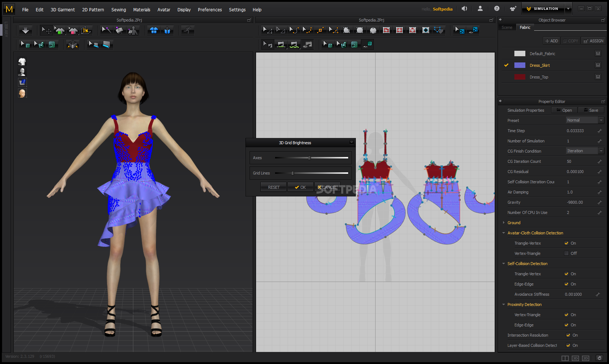
Task: Toggle Layer-Based Collision Detection checkbox
Action: 568,345
